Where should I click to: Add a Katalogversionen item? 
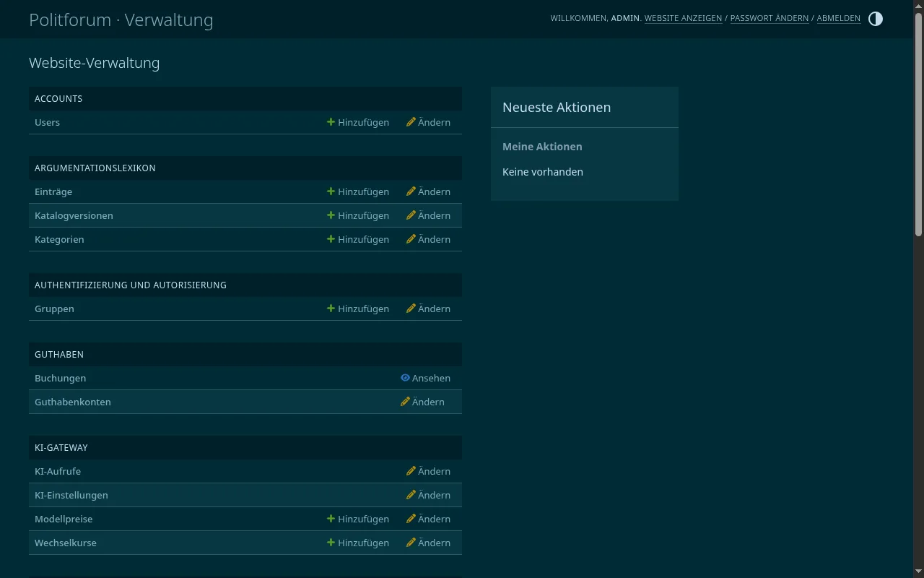point(358,215)
